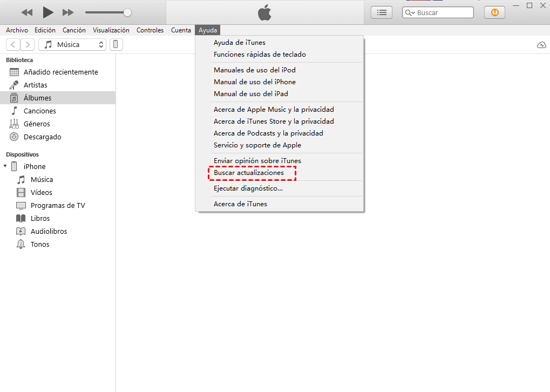Viewport: 550px width, 392px height.
Task: Click the iPhone device icon in toolbar
Action: pyautogui.click(x=116, y=45)
